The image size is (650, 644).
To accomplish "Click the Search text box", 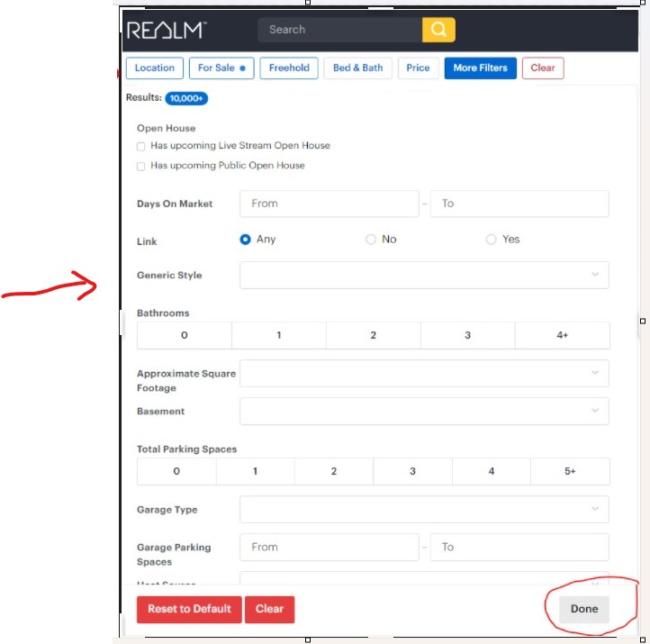I will pos(340,30).
